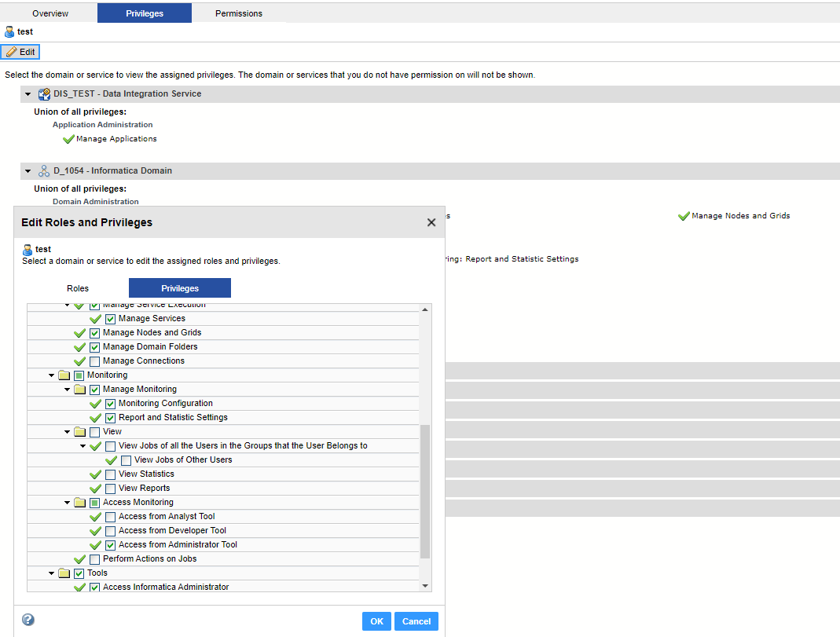Collapse the D_1054 Informatica Domain section
Viewport: 840px width, 637px height.
coord(28,171)
